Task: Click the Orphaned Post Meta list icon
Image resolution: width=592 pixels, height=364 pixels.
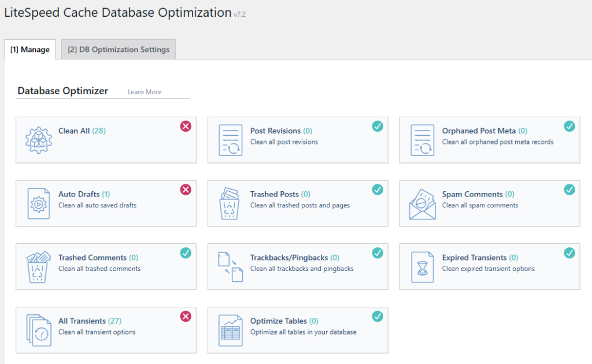Action: coord(421,139)
